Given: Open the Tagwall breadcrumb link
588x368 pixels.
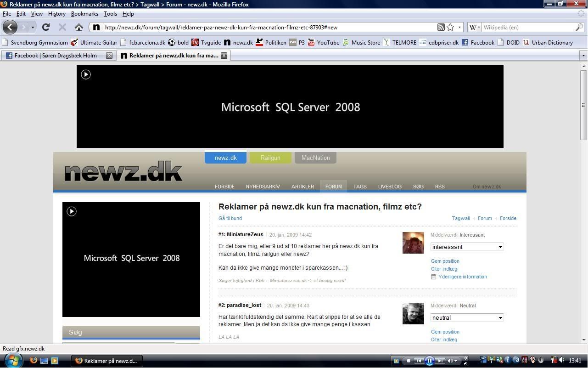Looking at the screenshot, I should coord(461,218).
